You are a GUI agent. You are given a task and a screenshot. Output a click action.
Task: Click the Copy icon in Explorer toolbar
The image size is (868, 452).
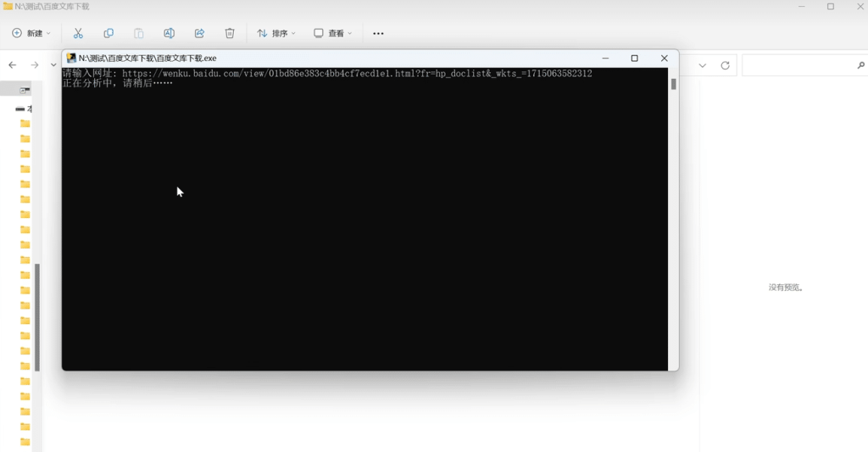[108, 33]
